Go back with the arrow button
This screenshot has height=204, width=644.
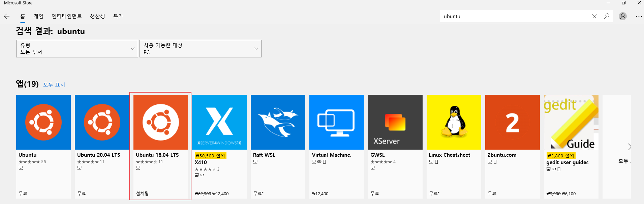pos(7,16)
